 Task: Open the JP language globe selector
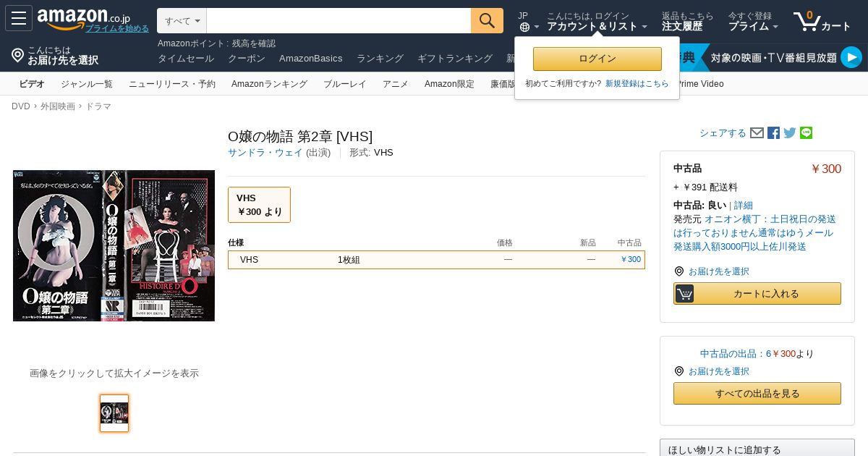528,22
